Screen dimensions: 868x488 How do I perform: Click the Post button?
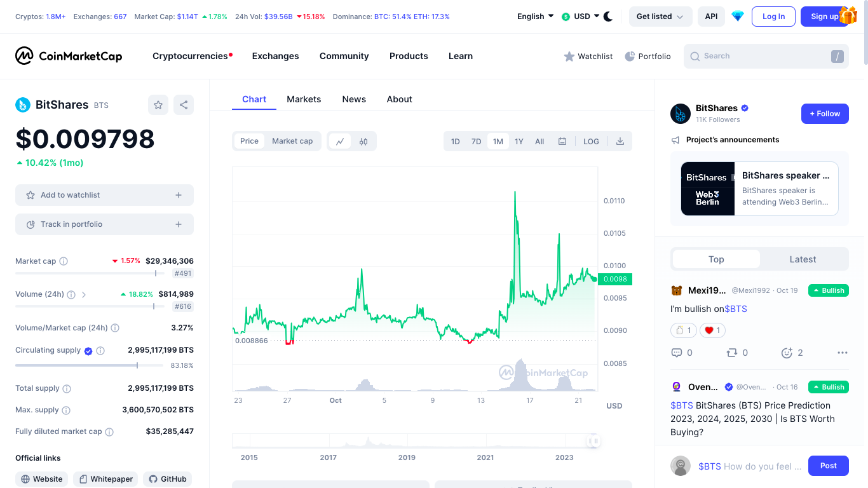tap(829, 466)
